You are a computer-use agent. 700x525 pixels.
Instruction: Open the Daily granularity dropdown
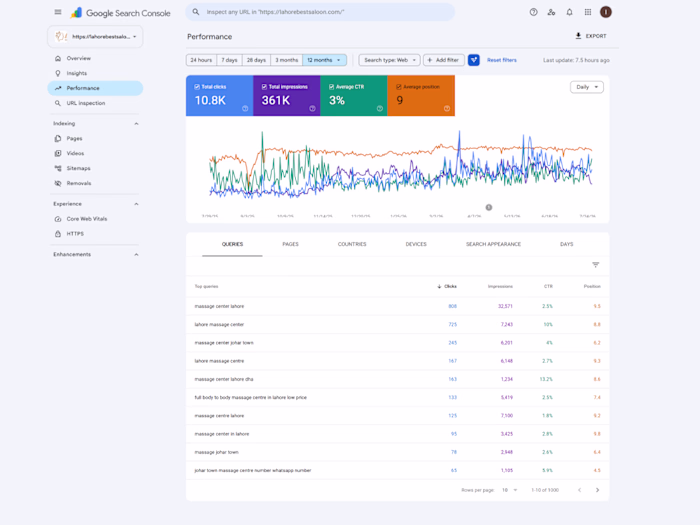[x=587, y=87]
